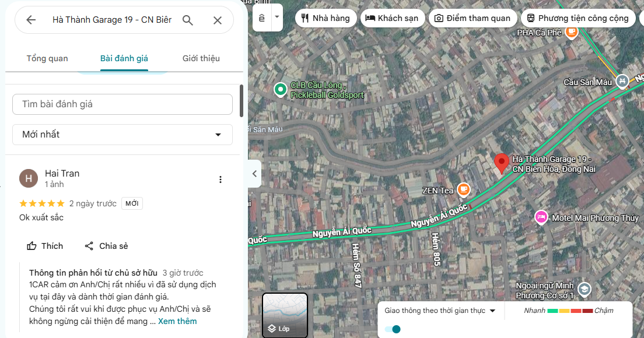Click Motel Mai Phương Thúy pink marker

coord(541,217)
